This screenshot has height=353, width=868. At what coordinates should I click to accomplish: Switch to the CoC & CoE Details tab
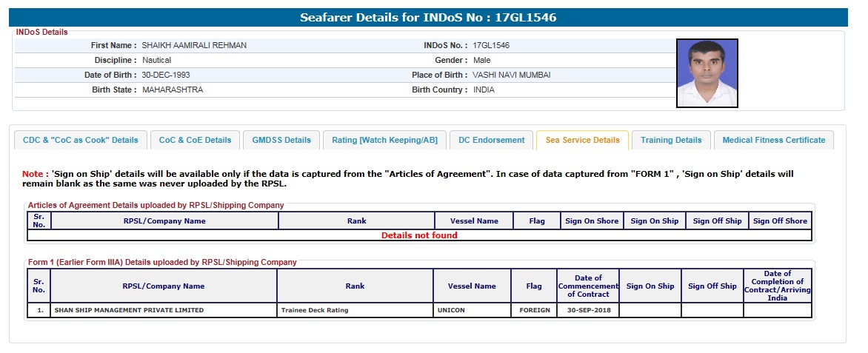click(x=195, y=140)
